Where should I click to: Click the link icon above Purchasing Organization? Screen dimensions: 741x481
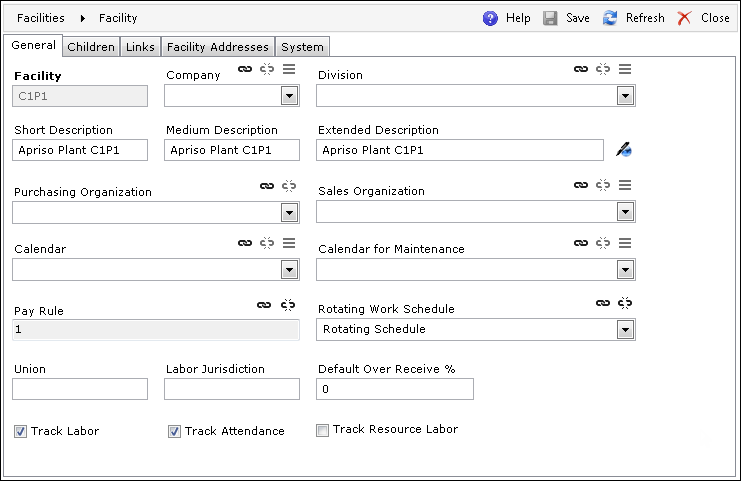coord(267,186)
